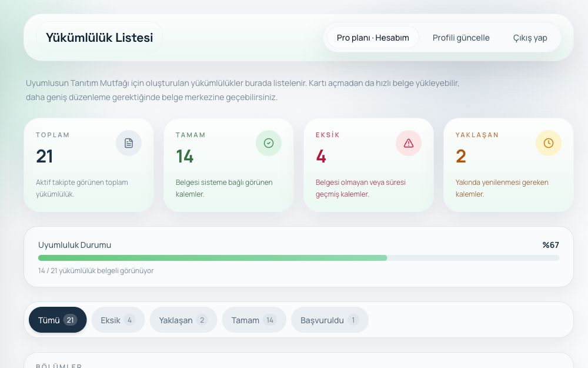
Task: Click the Uyumluluk Durumu progress bar
Action: click(x=299, y=258)
